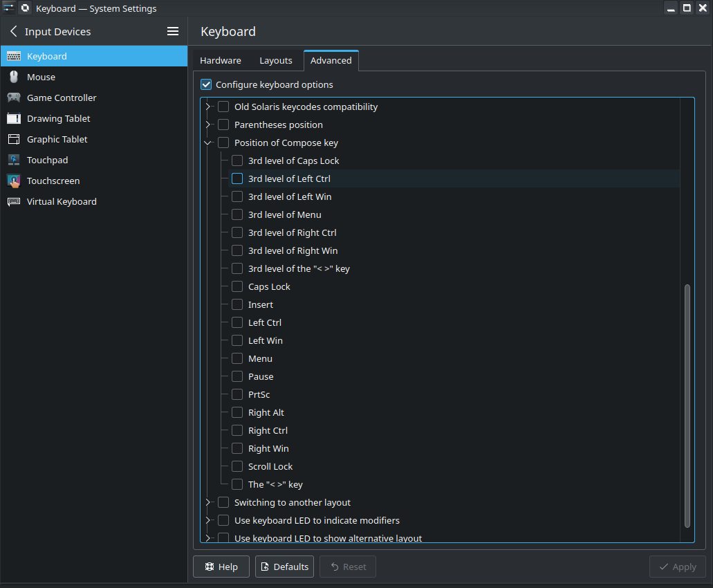Viewport: 713px width, 588px height.
Task: Click the Drawing Tablet icon
Action: tap(14, 118)
